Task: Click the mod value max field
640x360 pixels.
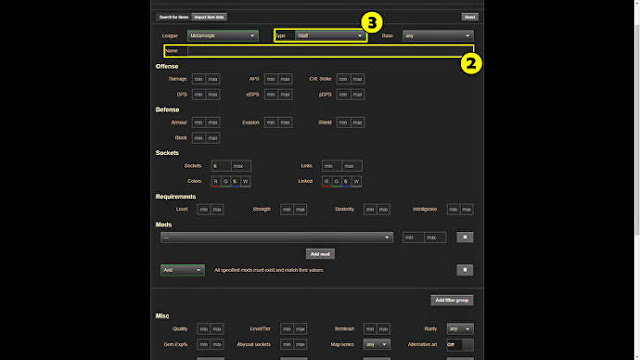Action: (x=436, y=238)
